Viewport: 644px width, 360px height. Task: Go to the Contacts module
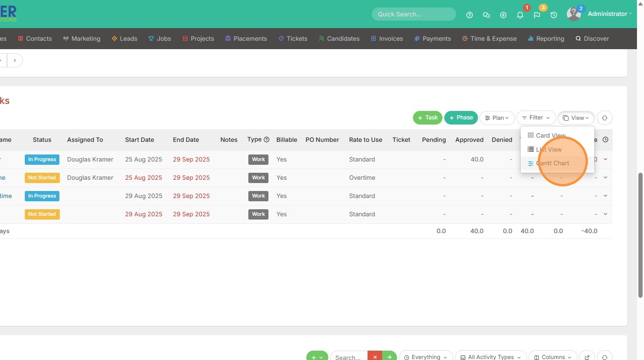click(x=35, y=38)
